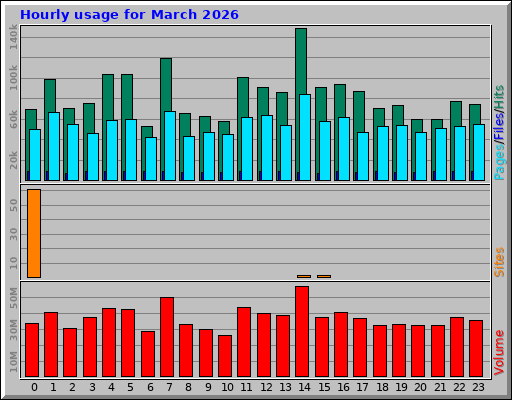Viewport: 512px width, 400px height.
Task: Click the '50' Sites axis label
Action: click(13, 205)
